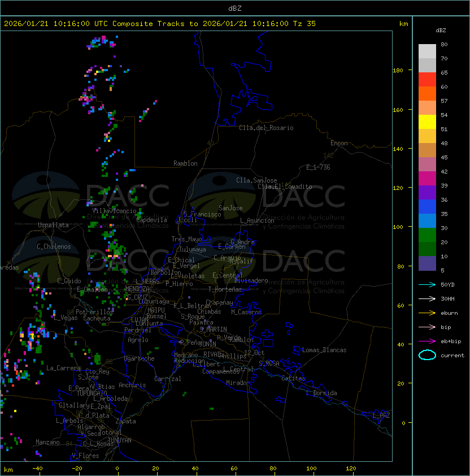Click the Divisadero map label

tap(251, 280)
